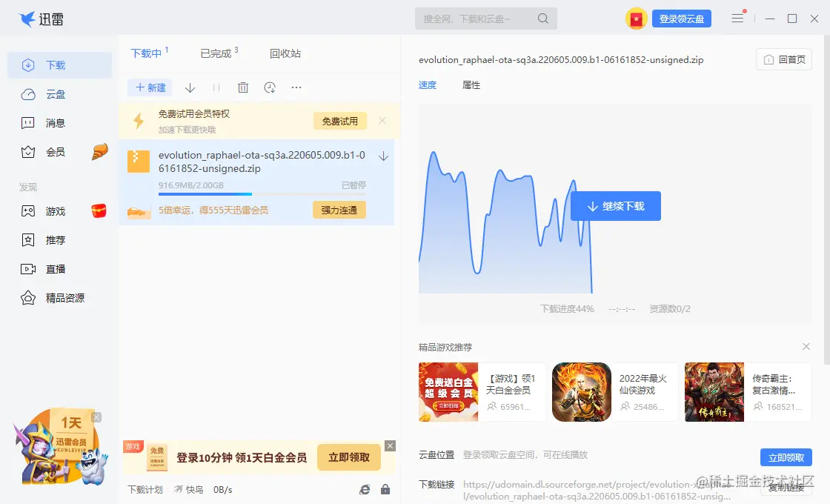Screen dimensions: 830x504
Task: Open the 推荐 recommendations section
Action: pyautogui.click(x=59, y=240)
